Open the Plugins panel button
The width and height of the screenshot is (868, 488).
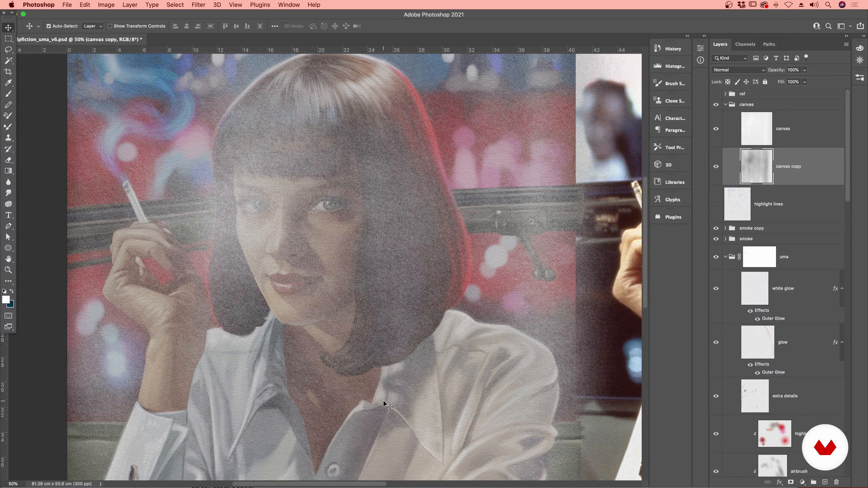(670, 217)
